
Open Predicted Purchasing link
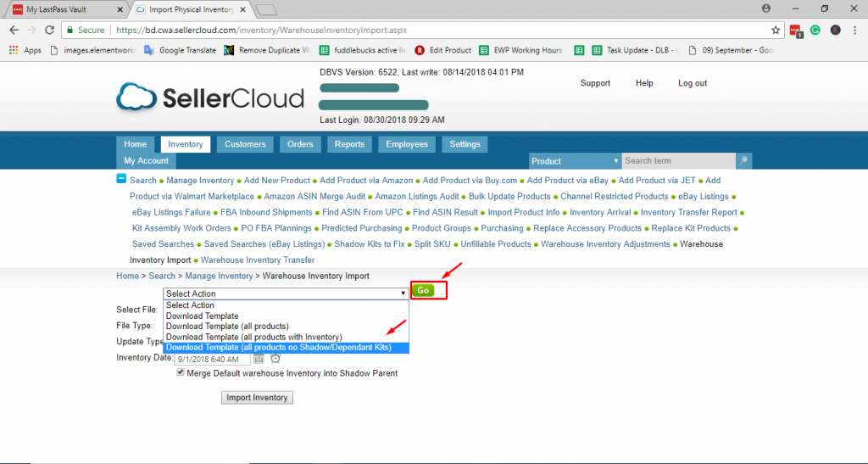tap(361, 228)
